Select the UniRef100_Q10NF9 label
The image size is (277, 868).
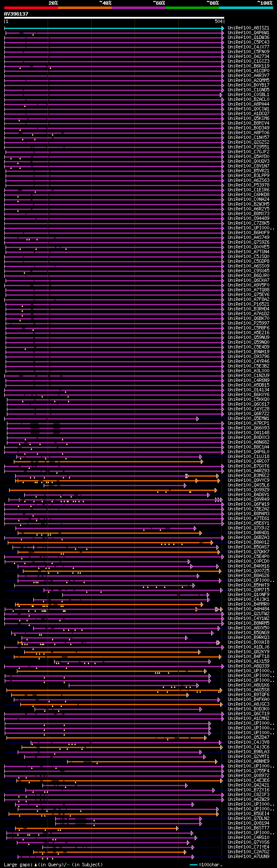tap(248, 595)
